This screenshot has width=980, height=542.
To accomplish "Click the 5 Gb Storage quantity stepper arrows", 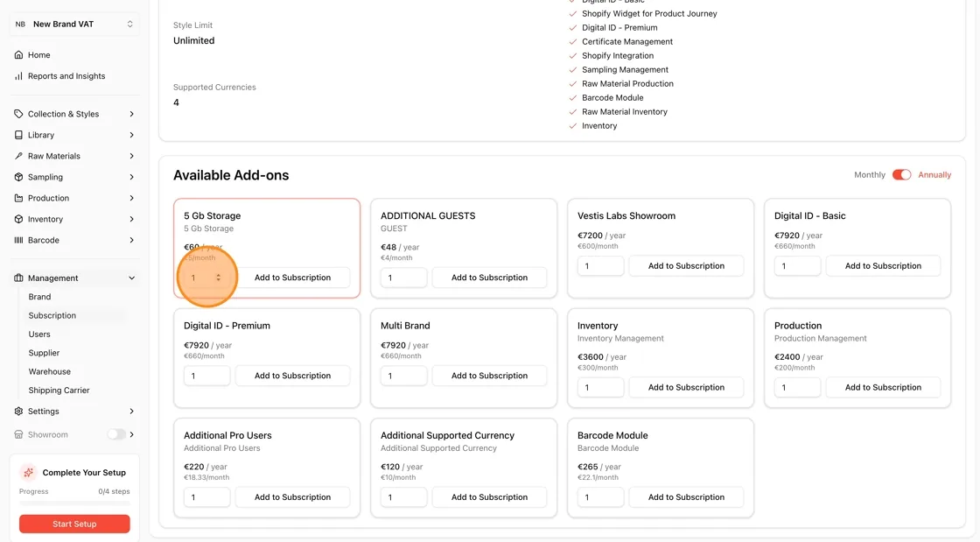I will point(218,278).
